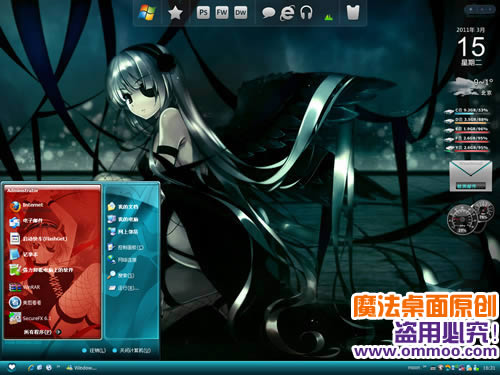Open 我的文档 My Documents in start menu
500x375 pixels.
point(123,207)
